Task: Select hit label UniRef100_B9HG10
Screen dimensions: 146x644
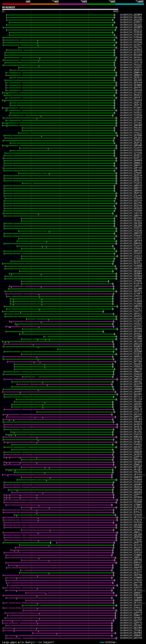Action: [131, 459]
